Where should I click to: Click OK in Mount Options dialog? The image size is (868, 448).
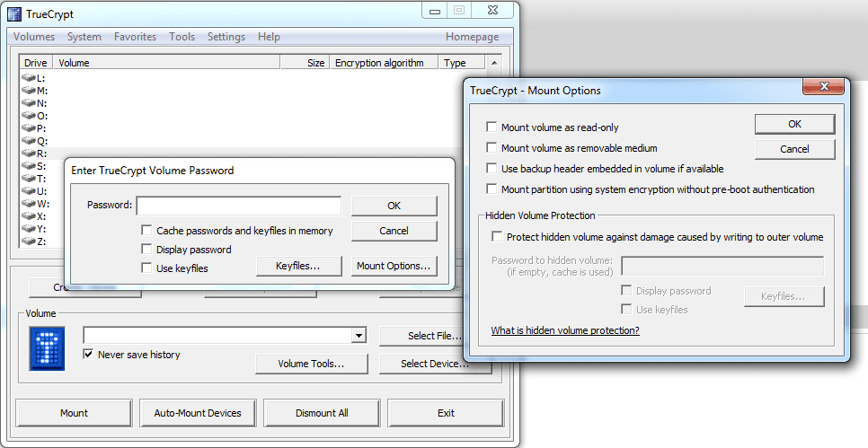(794, 124)
